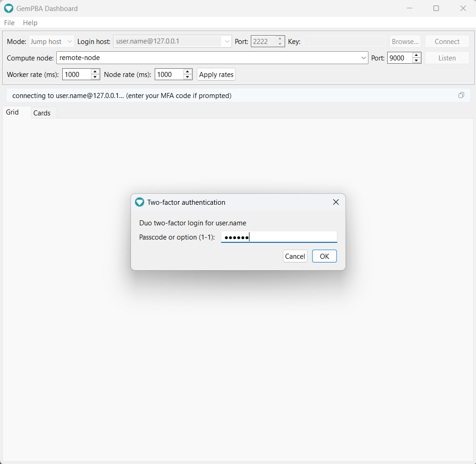Click the Node rate value 1000

(169, 75)
